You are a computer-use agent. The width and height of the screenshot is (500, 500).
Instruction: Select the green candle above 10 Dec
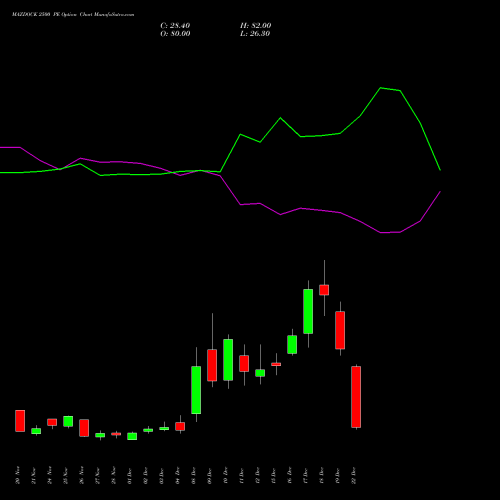tap(228, 360)
